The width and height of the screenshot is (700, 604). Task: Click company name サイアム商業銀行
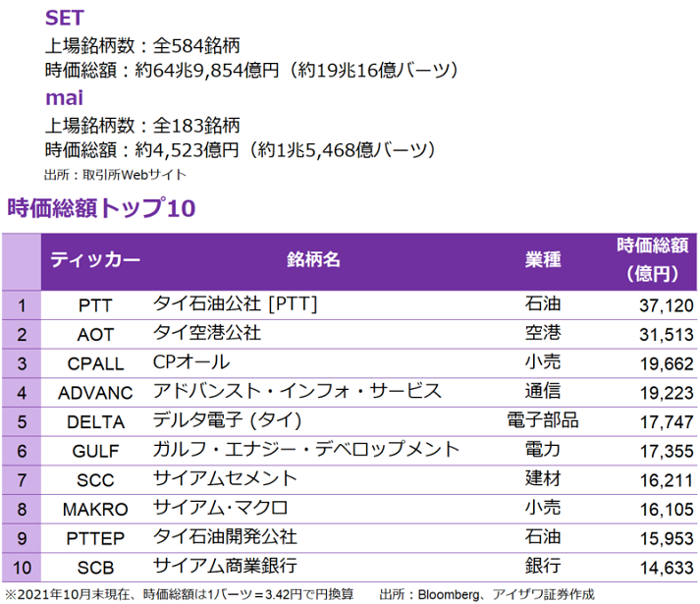225,566
